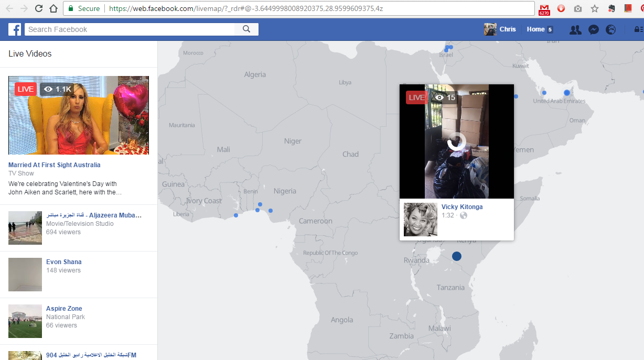Click the red book extension icon
This screenshot has width=644, height=360.
coord(628,8)
